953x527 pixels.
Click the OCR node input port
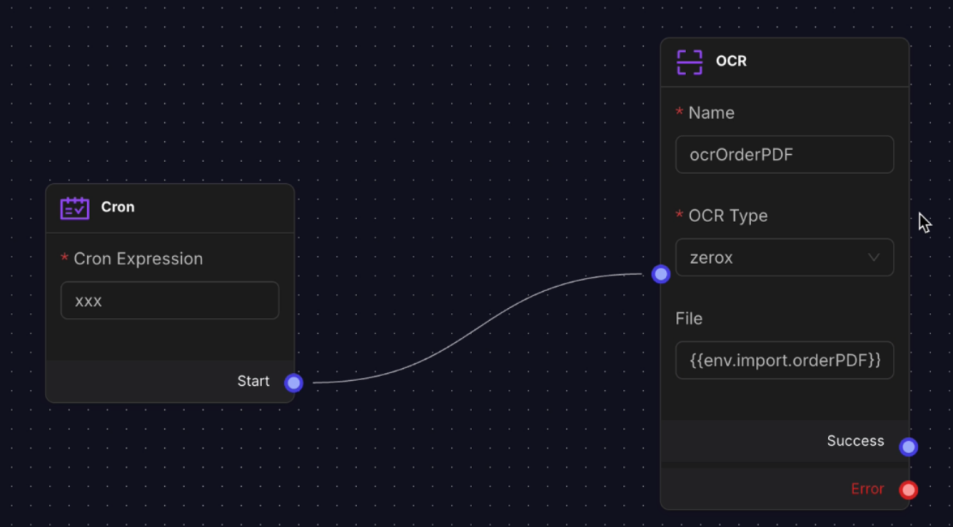[661, 274]
